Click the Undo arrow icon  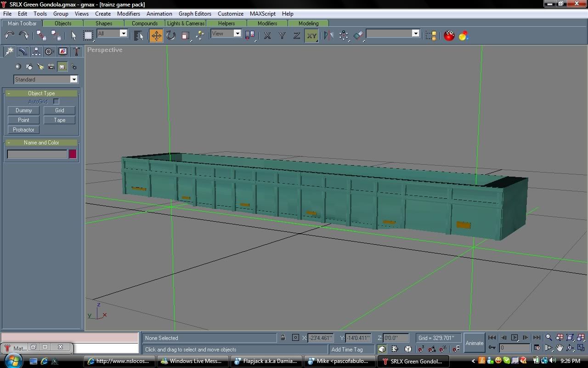(10, 35)
